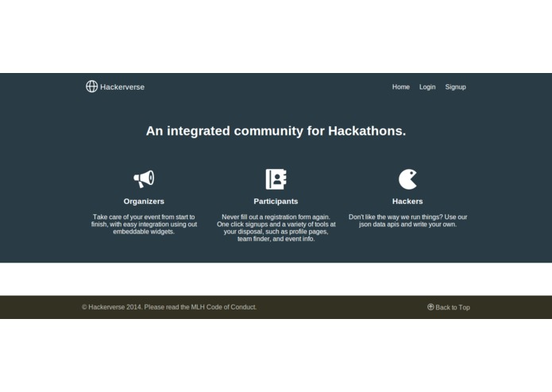Click the up-arrow circle icon in footer
The image size is (552, 392).
pos(430,307)
